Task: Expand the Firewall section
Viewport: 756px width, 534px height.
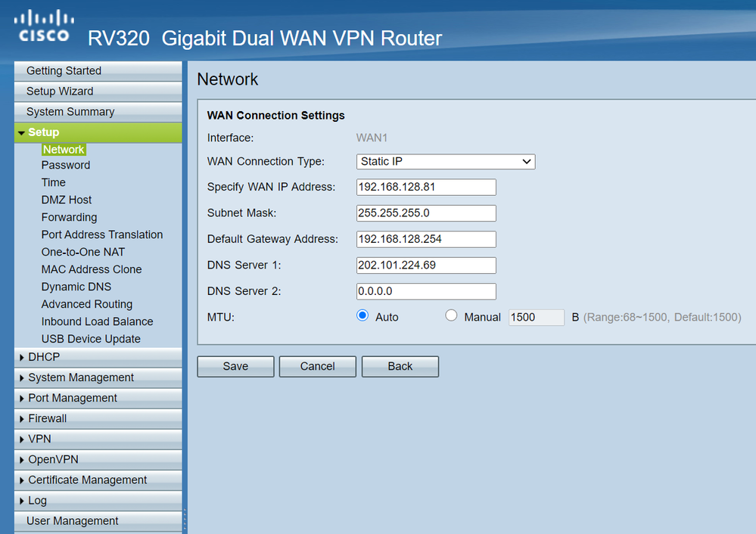Action: click(x=98, y=419)
